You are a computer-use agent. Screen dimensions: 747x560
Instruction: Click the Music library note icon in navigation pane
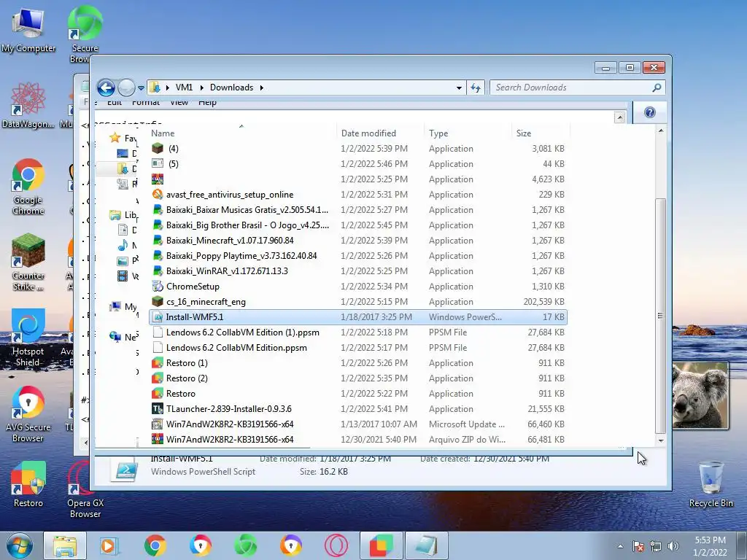click(x=123, y=245)
